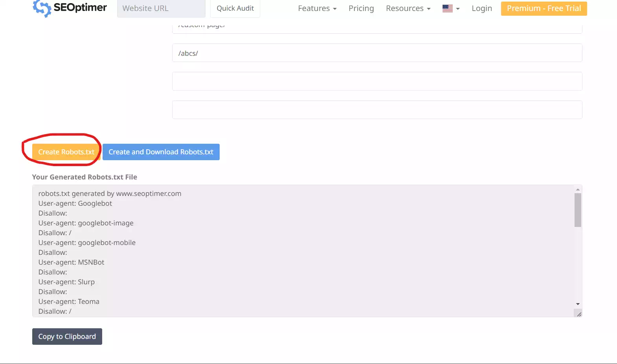Click the 'User-agent: googlebot-image' line
Viewport: 617px width, 364px height.
click(x=86, y=223)
